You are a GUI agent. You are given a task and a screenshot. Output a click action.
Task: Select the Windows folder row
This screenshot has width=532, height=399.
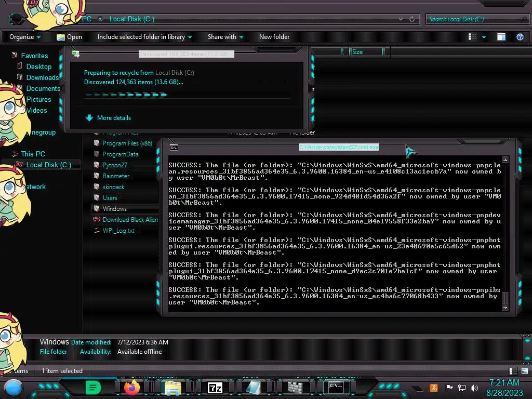(x=126, y=208)
